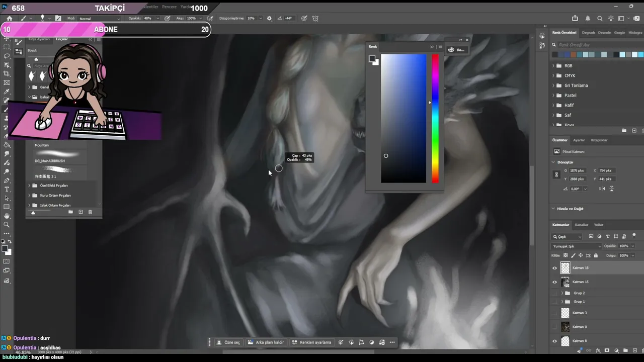Select the Crop tool
Viewport: 644px width, 362px height.
pos(7,74)
